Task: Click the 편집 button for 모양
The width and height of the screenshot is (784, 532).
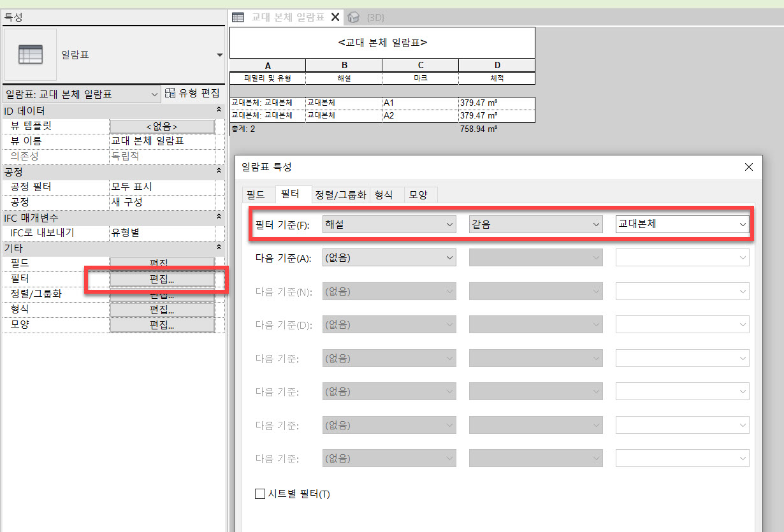Action: click(162, 325)
